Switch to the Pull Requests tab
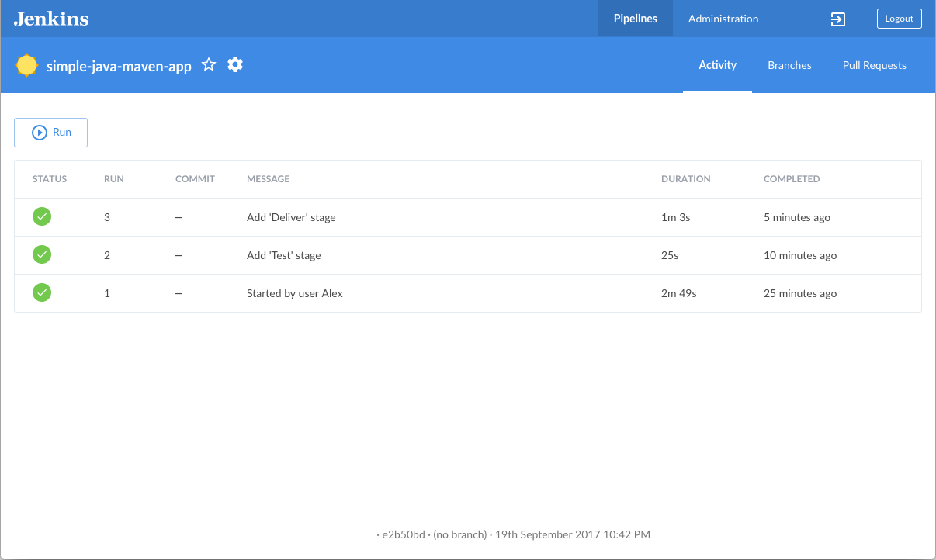The width and height of the screenshot is (936, 560). point(874,65)
